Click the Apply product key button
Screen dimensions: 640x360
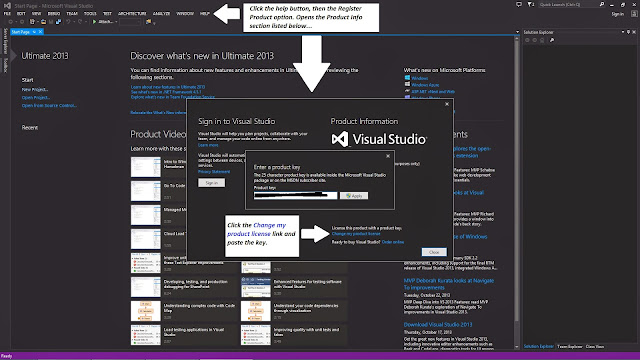(x=354, y=196)
